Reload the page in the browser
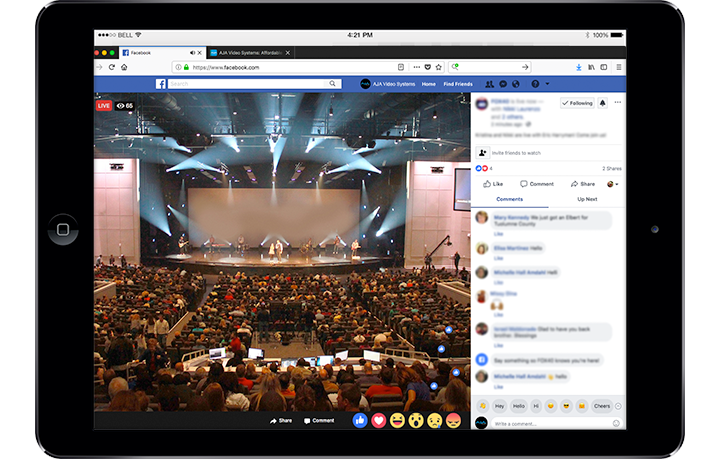 112,67
